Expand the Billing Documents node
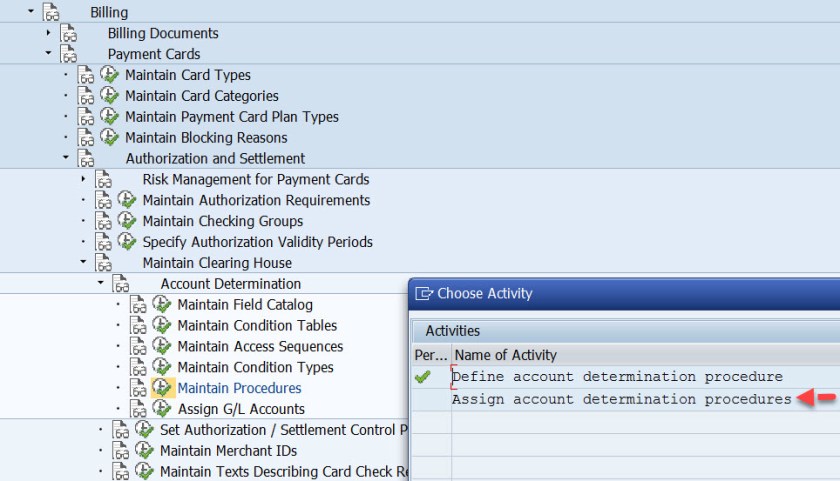Screen dimensions: 840x481 click(x=48, y=33)
